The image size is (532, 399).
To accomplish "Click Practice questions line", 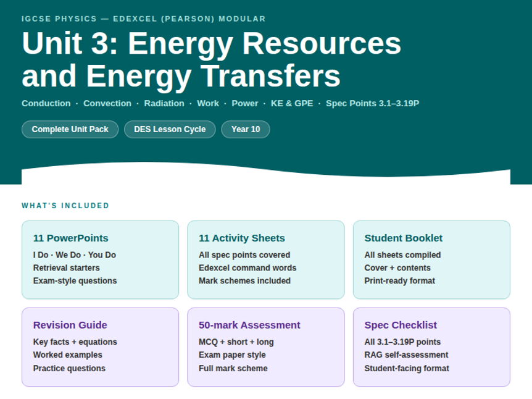I will [69, 368].
